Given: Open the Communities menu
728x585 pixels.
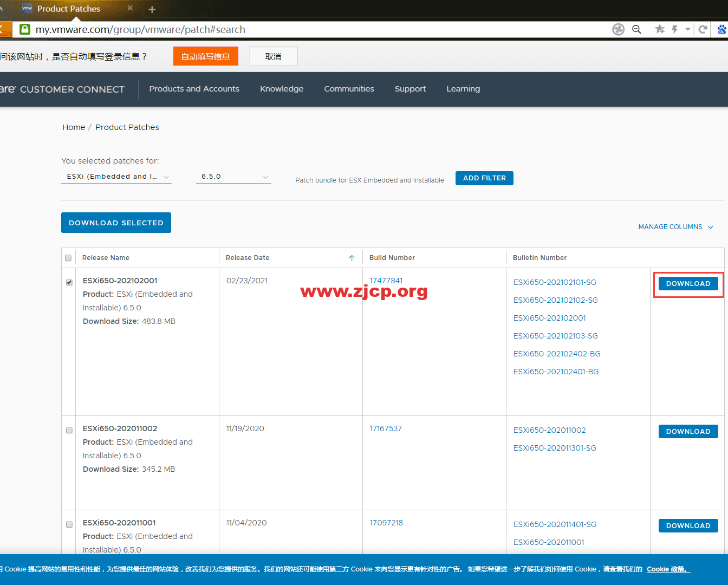Looking at the screenshot, I should [x=349, y=89].
